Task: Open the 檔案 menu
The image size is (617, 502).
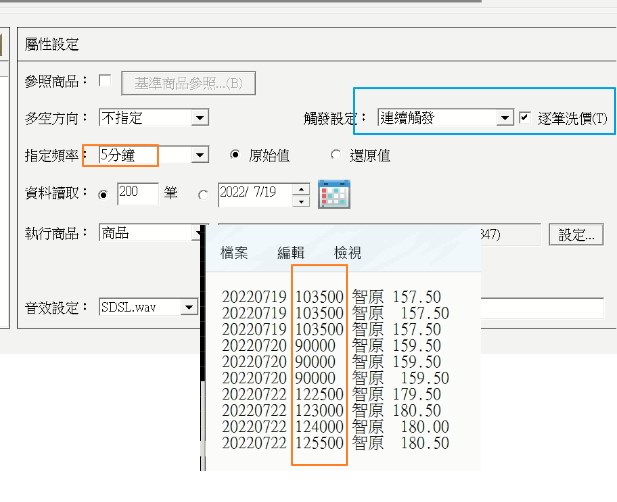Action: (236, 254)
